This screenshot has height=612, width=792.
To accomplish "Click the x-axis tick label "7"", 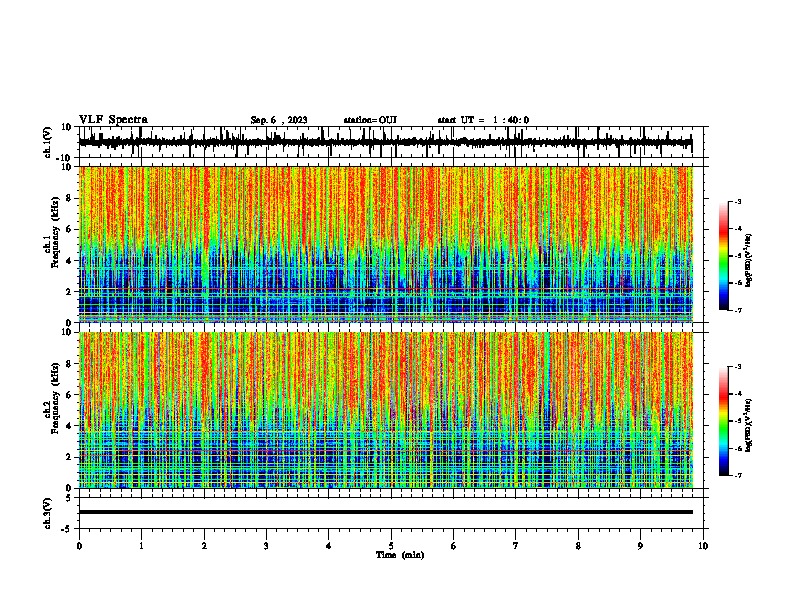I will tap(516, 546).
